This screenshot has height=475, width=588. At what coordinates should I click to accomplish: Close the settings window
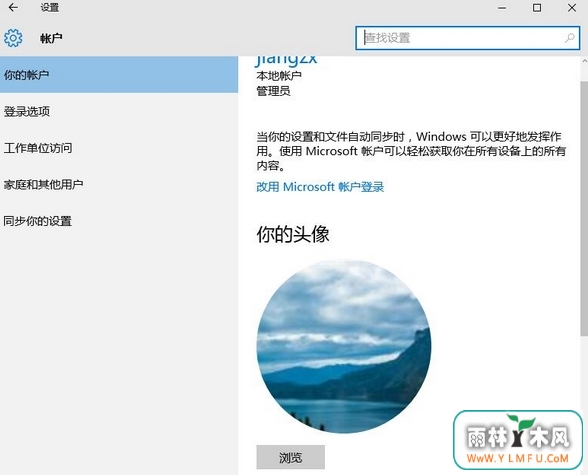[572, 7]
